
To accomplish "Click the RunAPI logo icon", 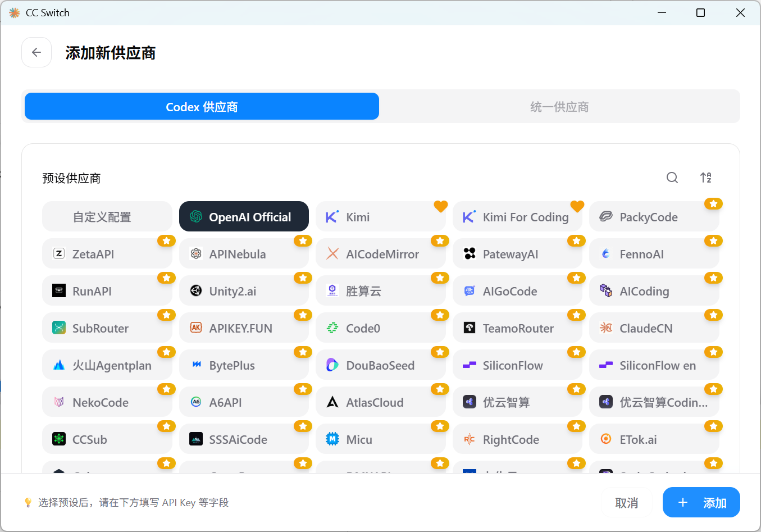I will 59,291.
